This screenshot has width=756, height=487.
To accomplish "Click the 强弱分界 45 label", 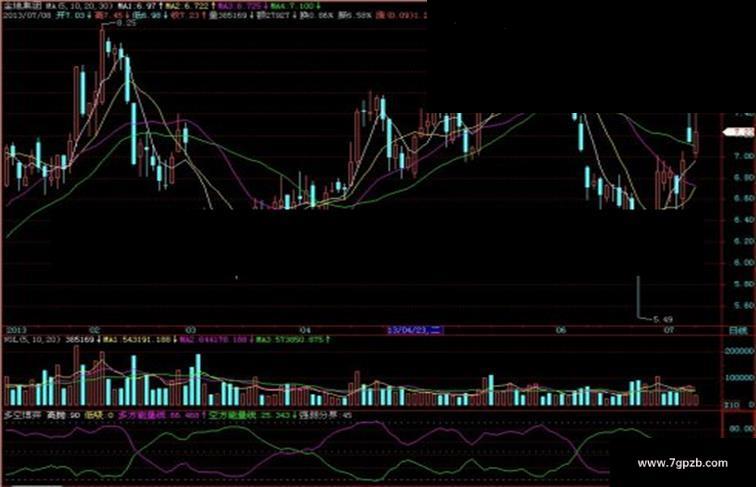I will pyautogui.click(x=325, y=415).
